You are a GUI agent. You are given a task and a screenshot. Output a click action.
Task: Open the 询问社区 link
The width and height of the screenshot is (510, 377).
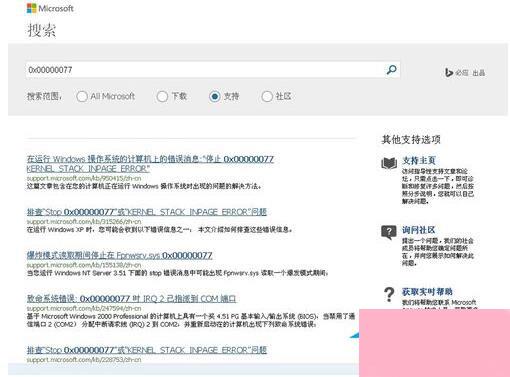pos(418,230)
